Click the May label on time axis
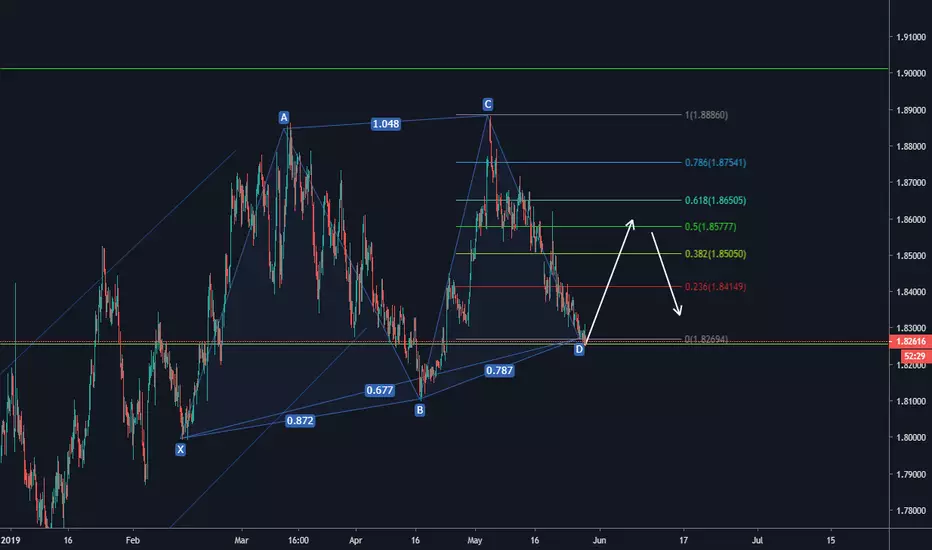 coord(475,540)
